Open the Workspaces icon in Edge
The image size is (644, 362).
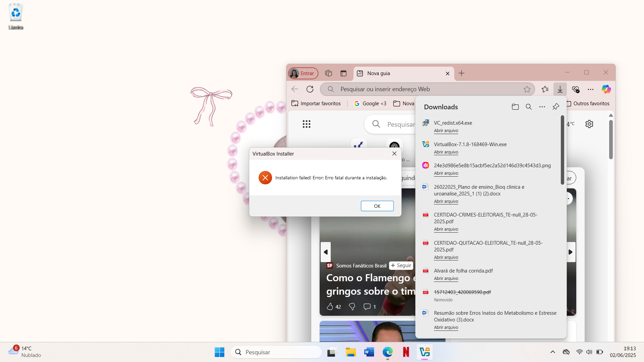(328, 73)
